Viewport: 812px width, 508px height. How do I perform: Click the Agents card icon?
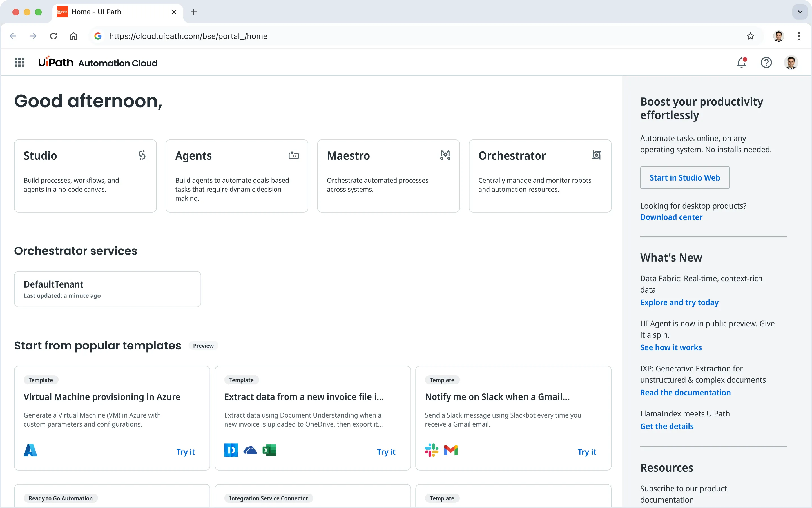[294, 155]
